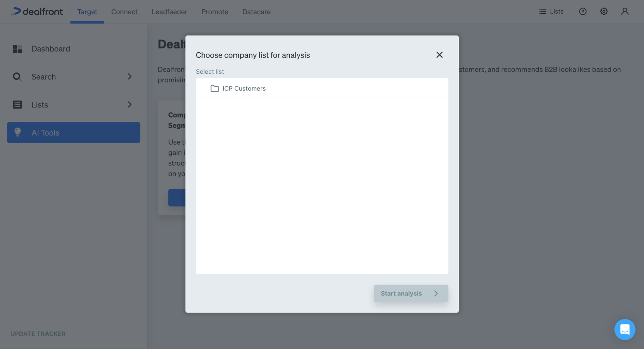This screenshot has height=349, width=644.
Task: Open the Dashboard panel icon
Action: (x=17, y=49)
